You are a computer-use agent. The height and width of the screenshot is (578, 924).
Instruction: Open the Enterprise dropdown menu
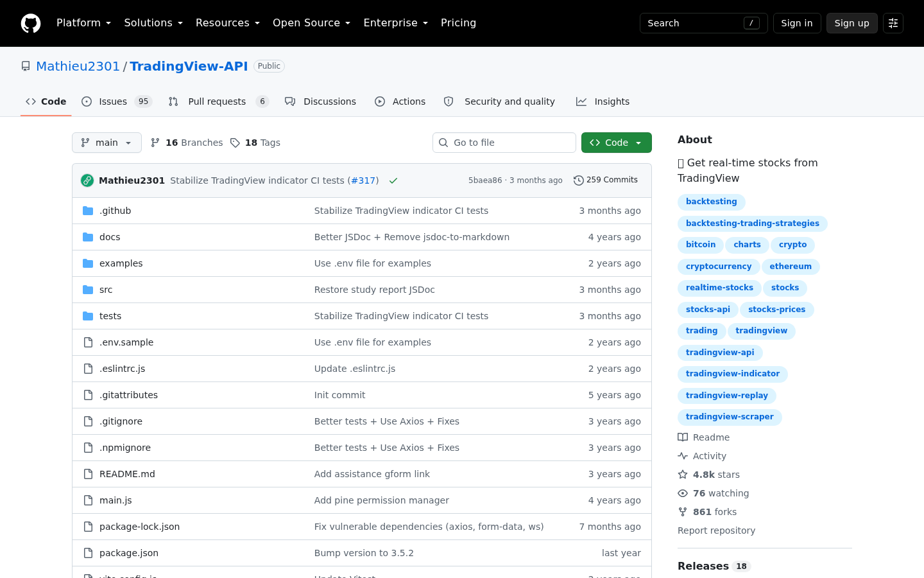click(395, 23)
